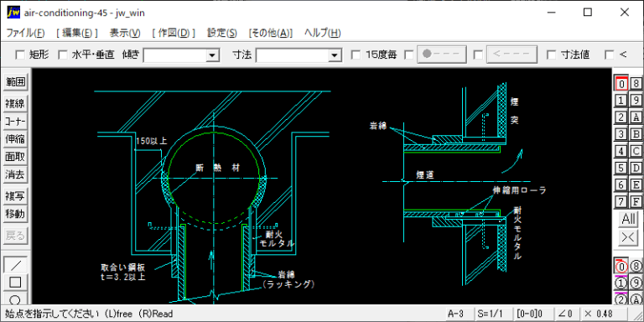Select layer 0 button
Image resolution: width=644 pixels, height=322 pixels.
pos(621,83)
